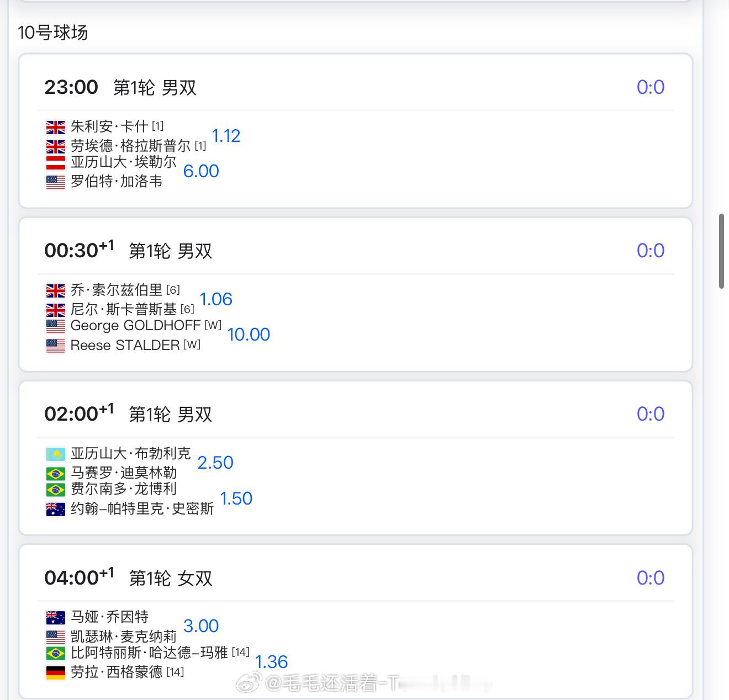Pick the 10.00 odds for Goldhoff/Stalder
Image resolution: width=729 pixels, height=700 pixels.
point(249,335)
